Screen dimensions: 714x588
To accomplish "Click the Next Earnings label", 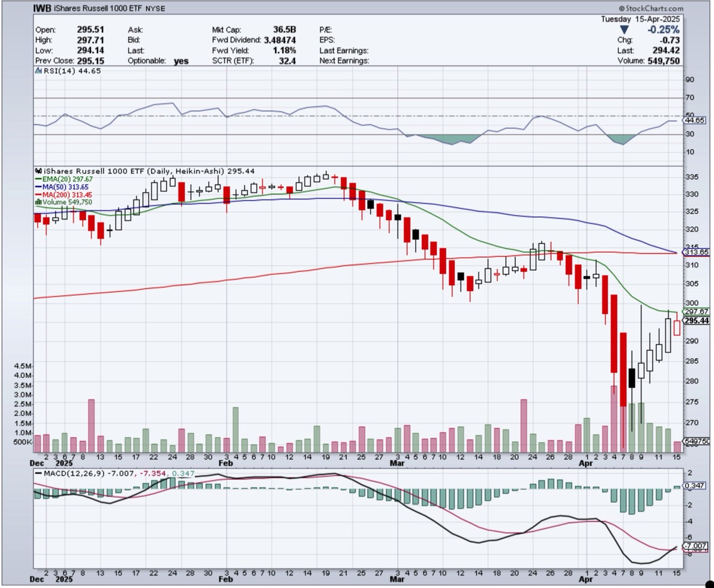I will pos(345,61).
